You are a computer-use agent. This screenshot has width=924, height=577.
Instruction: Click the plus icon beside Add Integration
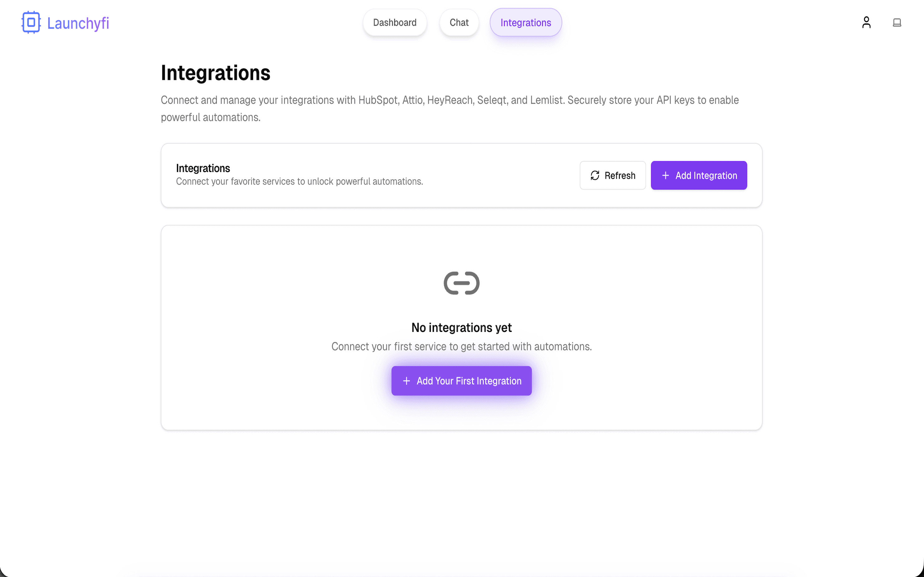pyautogui.click(x=665, y=175)
